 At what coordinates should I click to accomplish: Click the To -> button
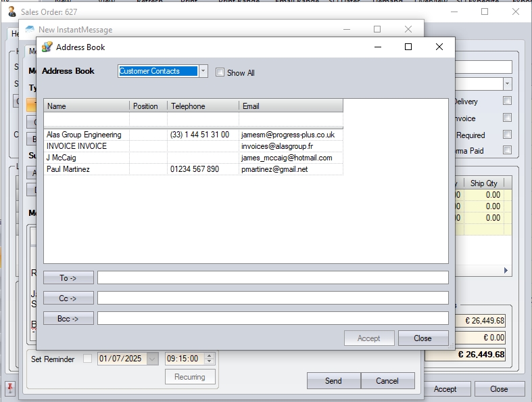tap(68, 277)
